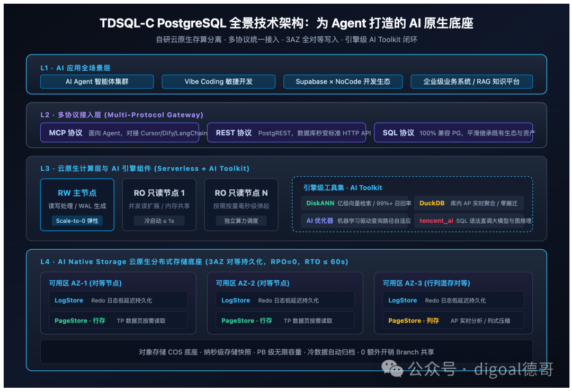The width and height of the screenshot is (572, 392).
Task: Select the 独立算力调度 badge
Action: (241, 221)
